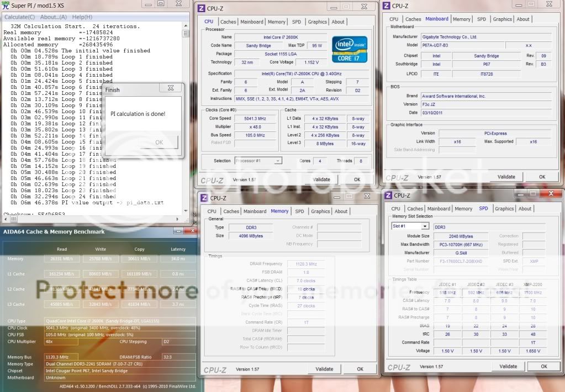The height and width of the screenshot is (392, 565).
Task: Select the Caches tab in the Mainboard window
Action: [x=413, y=19]
